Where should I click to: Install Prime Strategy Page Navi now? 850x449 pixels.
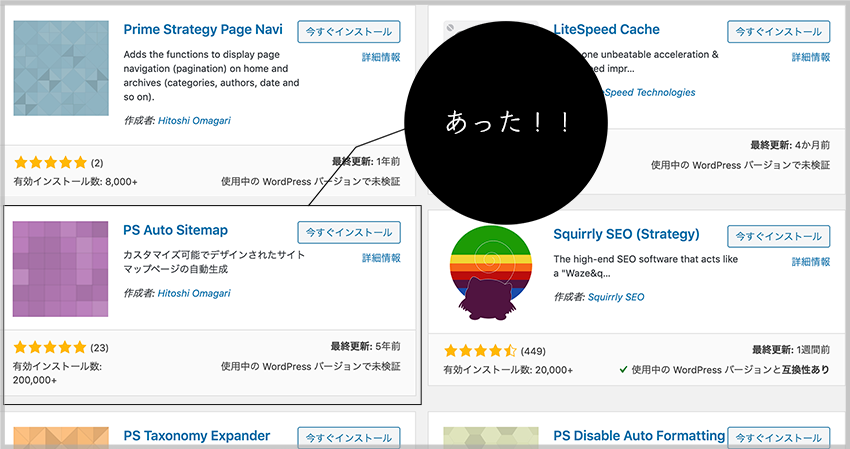click(x=349, y=32)
